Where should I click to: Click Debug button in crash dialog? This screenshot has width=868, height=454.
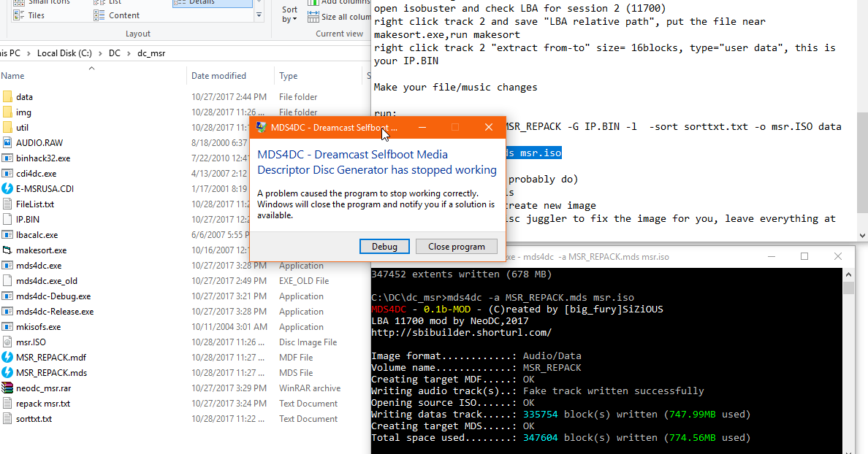click(384, 247)
